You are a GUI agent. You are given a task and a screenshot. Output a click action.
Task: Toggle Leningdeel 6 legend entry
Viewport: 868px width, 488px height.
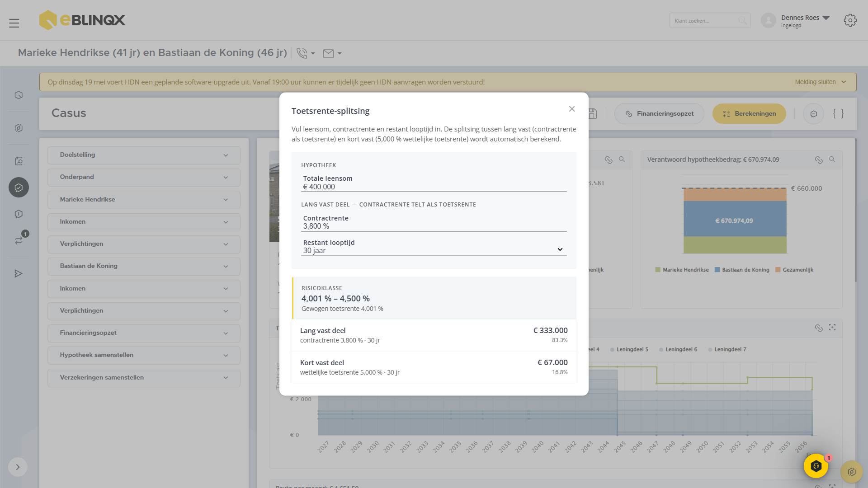678,350
